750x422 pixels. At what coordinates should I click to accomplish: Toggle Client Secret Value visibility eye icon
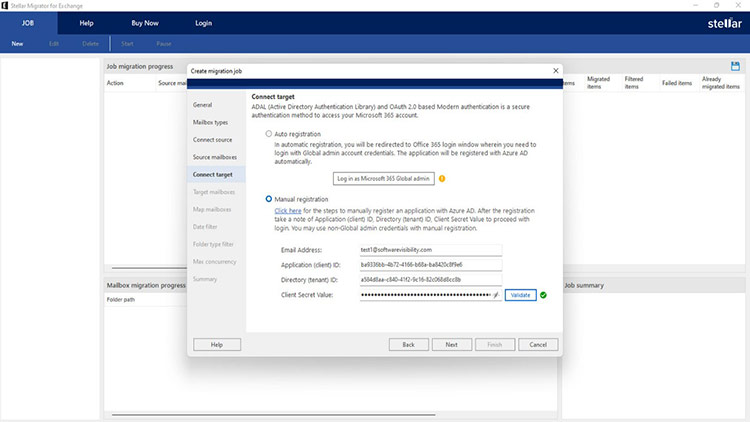[495, 296]
